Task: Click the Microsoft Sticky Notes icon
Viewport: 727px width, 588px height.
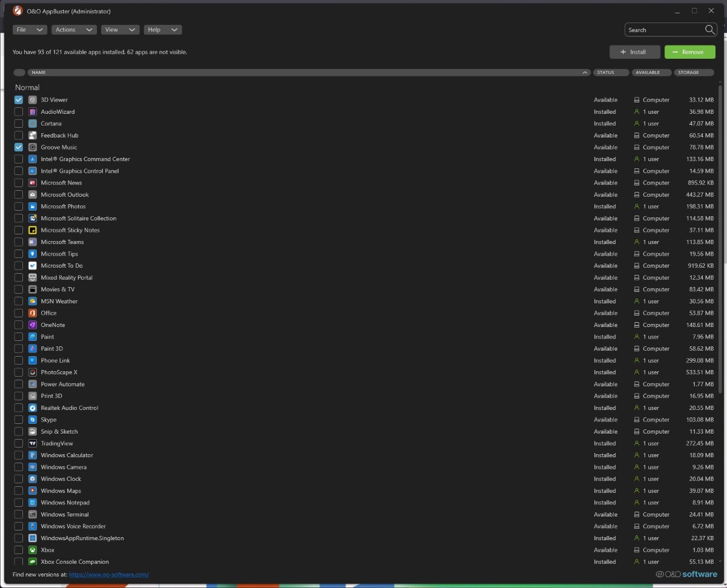Action: tap(33, 230)
